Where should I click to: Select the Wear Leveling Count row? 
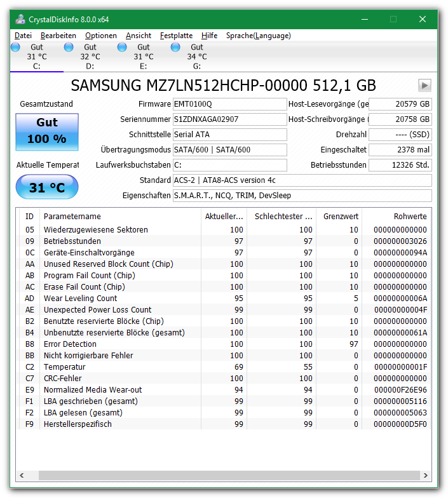[225, 299]
